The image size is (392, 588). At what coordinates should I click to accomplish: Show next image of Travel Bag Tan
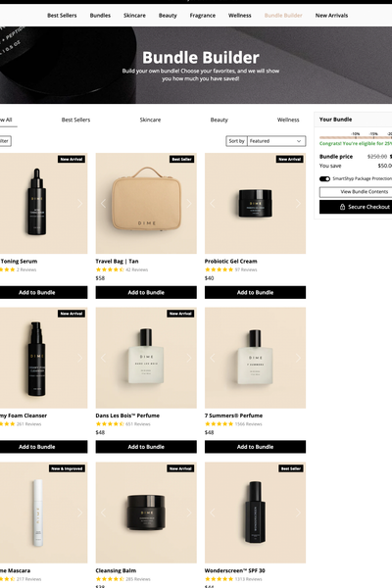[x=189, y=204]
